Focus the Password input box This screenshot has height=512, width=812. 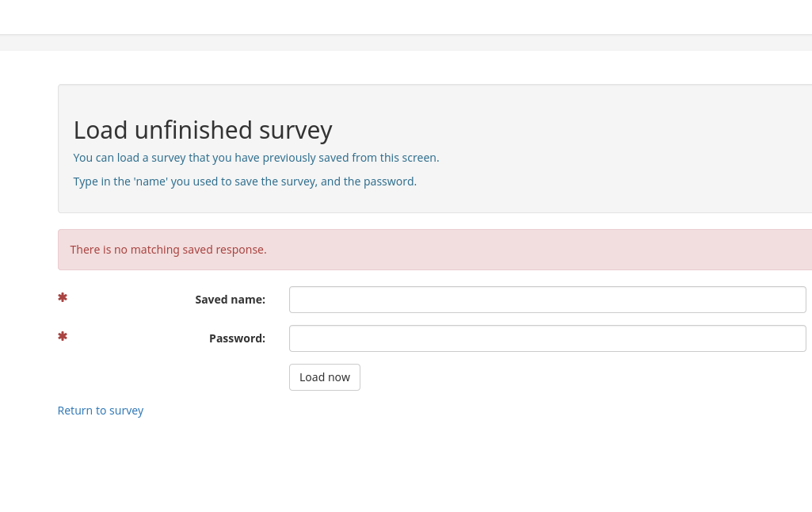(x=547, y=338)
